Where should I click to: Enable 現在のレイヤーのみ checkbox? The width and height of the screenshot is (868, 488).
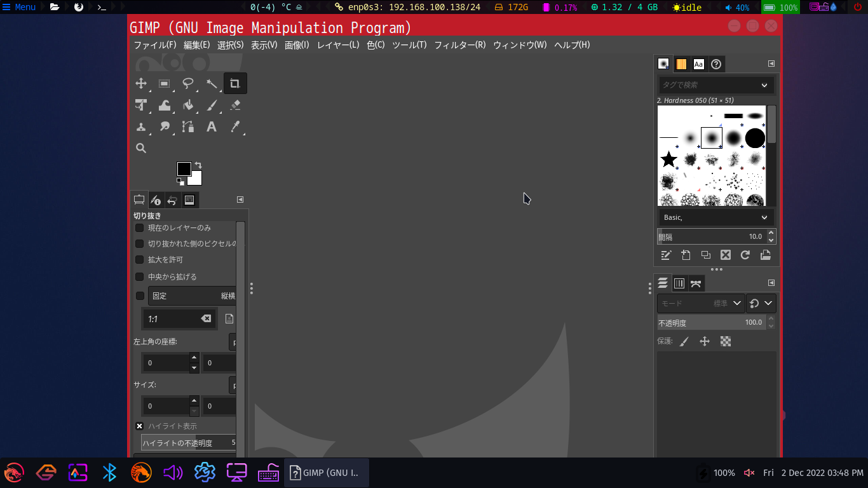(x=140, y=227)
